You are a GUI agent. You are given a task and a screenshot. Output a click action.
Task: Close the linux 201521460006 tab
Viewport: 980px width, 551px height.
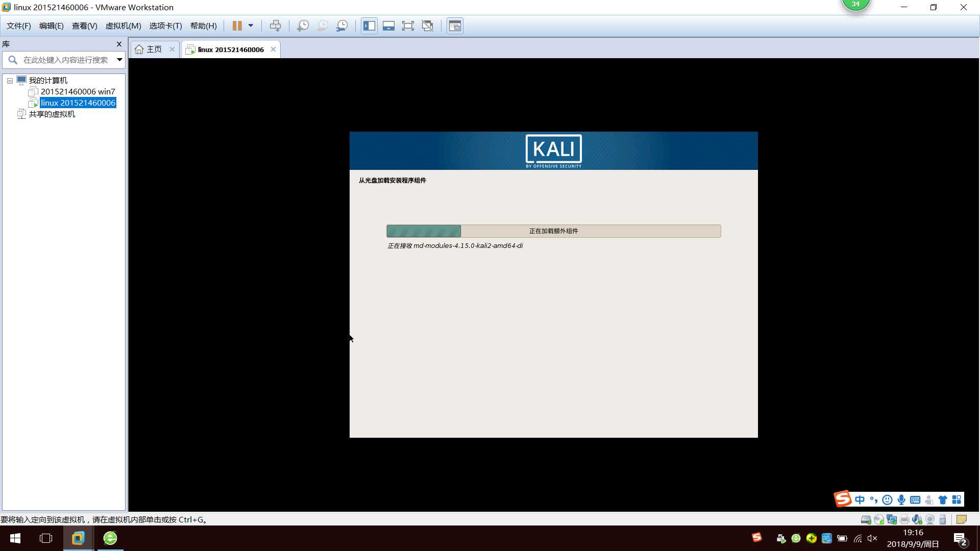coord(273,49)
